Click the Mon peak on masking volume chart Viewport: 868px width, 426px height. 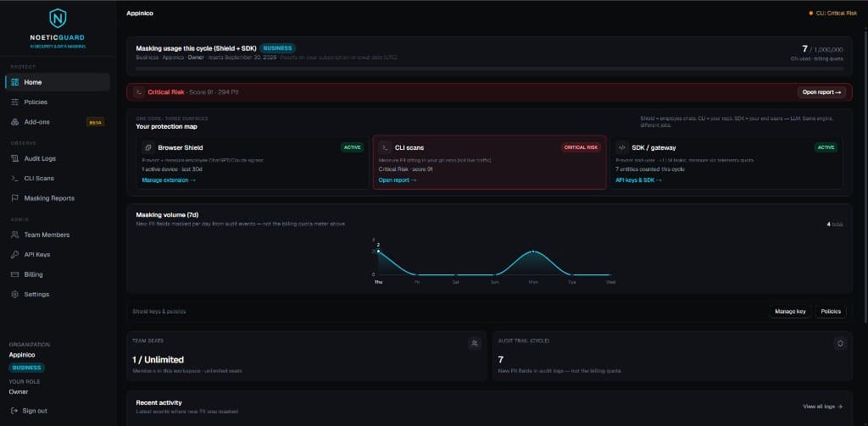click(533, 252)
